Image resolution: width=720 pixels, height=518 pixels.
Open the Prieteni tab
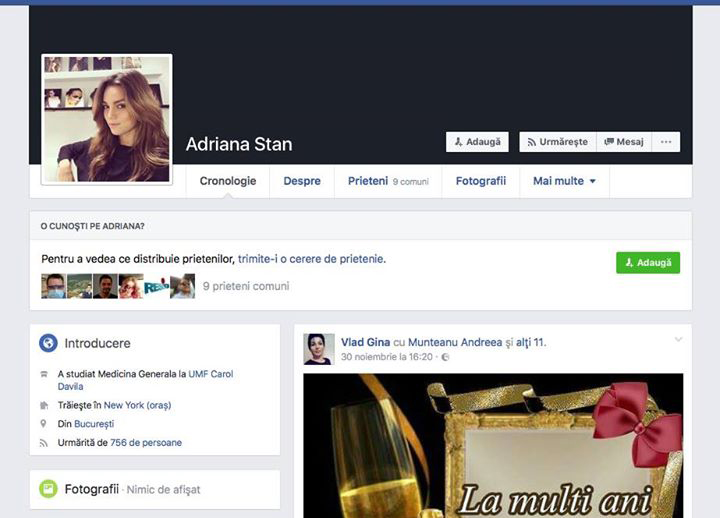click(x=367, y=181)
